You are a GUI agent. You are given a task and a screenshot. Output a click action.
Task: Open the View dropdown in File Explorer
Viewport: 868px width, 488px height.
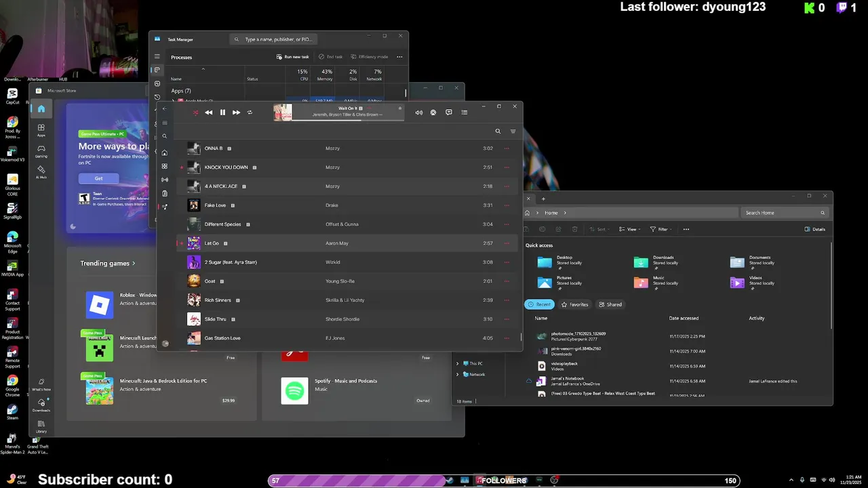pos(630,229)
